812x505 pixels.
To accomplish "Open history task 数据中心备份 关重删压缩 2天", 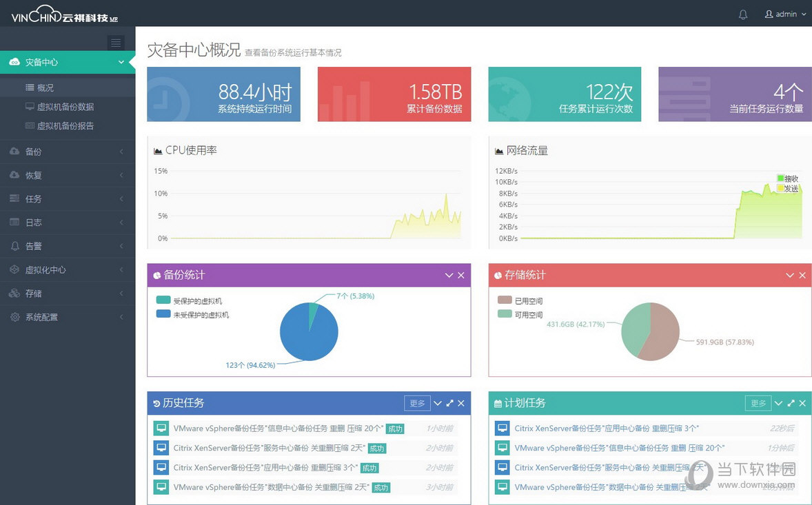I will 272,487.
